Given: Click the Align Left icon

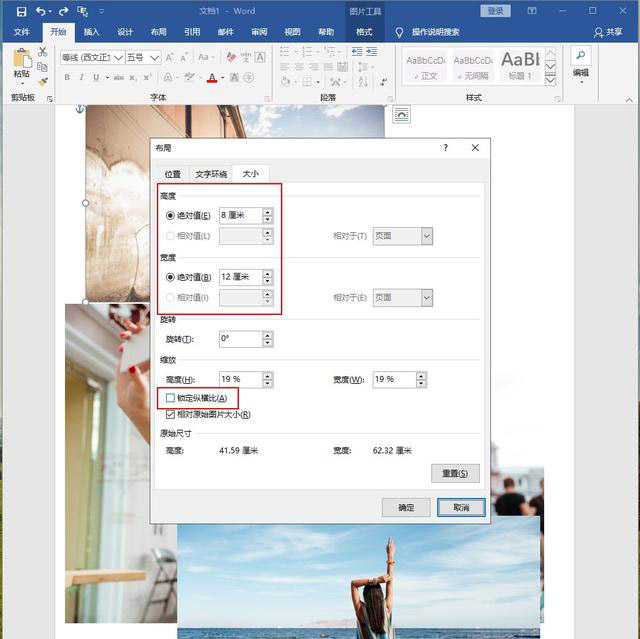Looking at the screenshot, I should (285, 67).
